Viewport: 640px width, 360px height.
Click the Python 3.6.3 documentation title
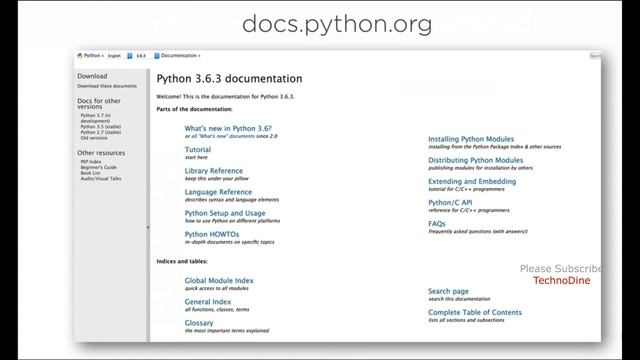tap(229, 78)
